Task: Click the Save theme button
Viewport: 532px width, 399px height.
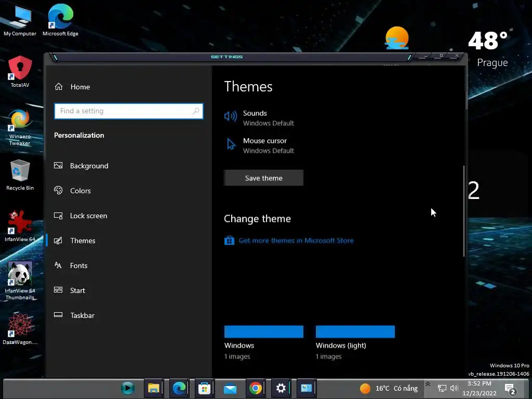Action: pyautogui.click(x=263, y=178)
